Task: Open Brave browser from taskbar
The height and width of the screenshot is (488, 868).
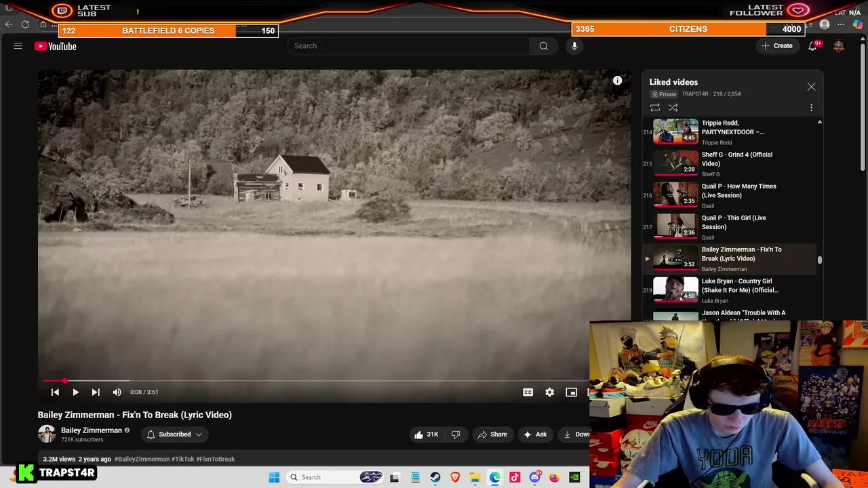Action: pos(455,477)
